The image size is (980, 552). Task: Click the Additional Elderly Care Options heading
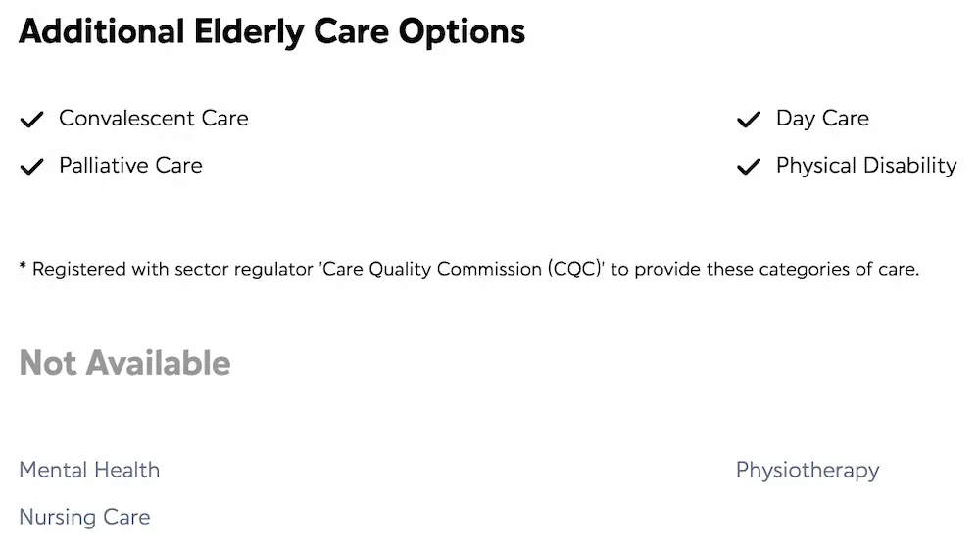click(x=271, y=32)
